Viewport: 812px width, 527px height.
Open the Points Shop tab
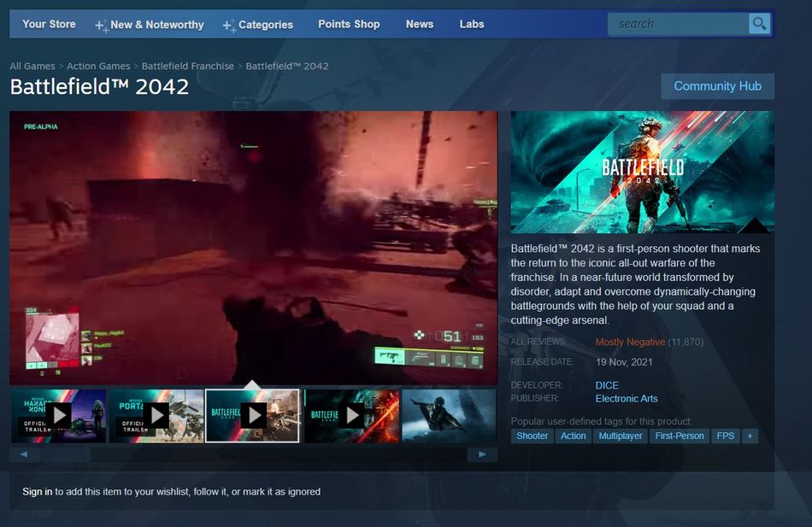(349, 24)
